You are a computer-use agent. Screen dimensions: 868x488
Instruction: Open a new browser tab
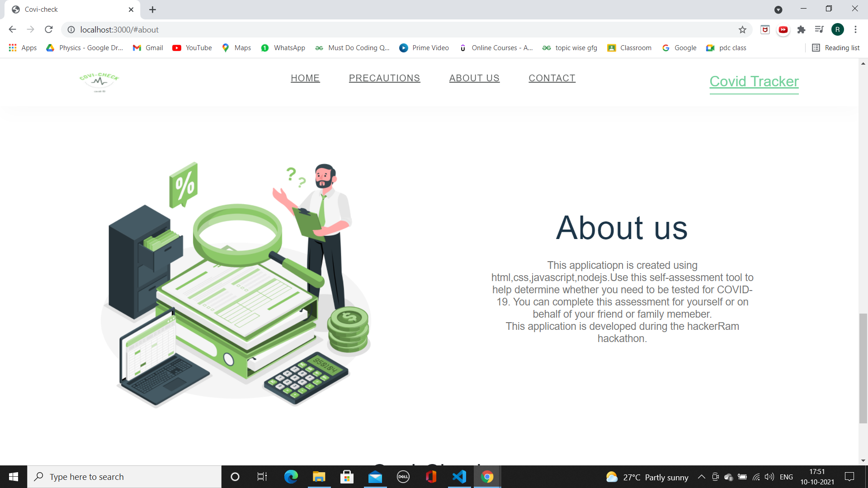point(152,9)
